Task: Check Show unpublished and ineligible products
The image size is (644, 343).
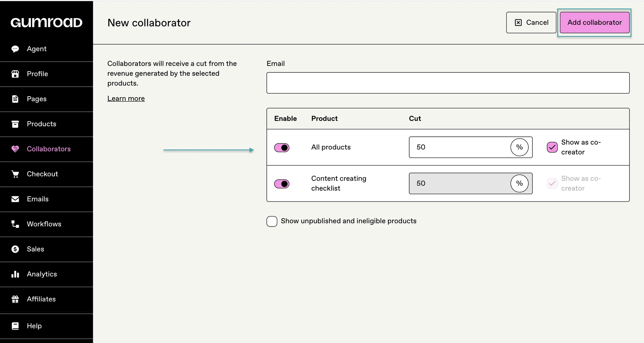Action: [272, 221]
